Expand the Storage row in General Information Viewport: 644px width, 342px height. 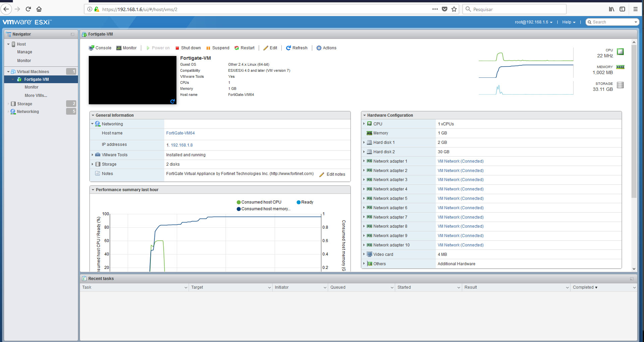(x=92, y=164)
